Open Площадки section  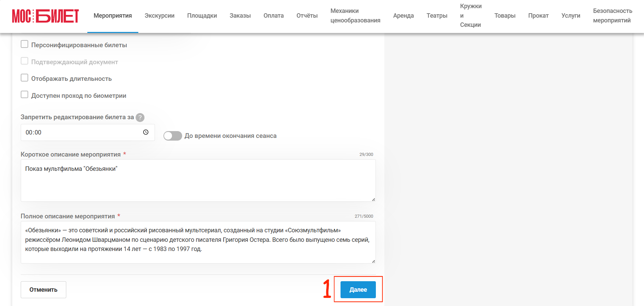202,16
